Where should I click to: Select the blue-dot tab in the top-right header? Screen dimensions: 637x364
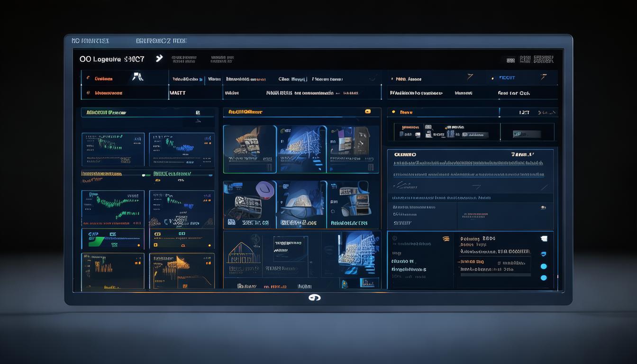pos(507,78)
